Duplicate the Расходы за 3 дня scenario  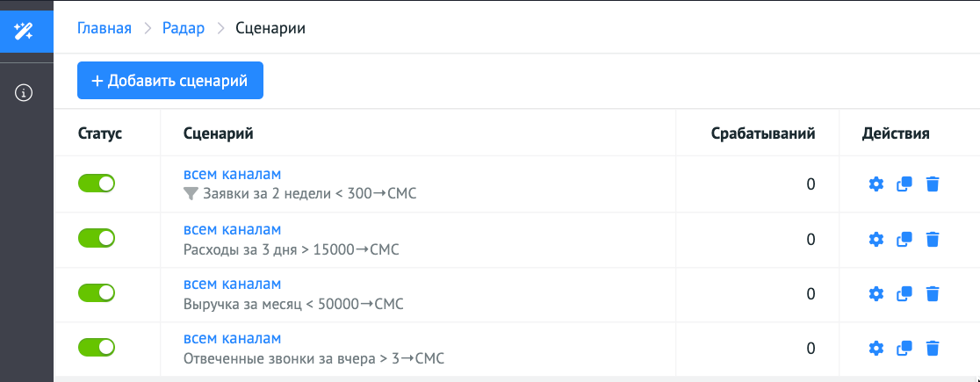point(904,239)
